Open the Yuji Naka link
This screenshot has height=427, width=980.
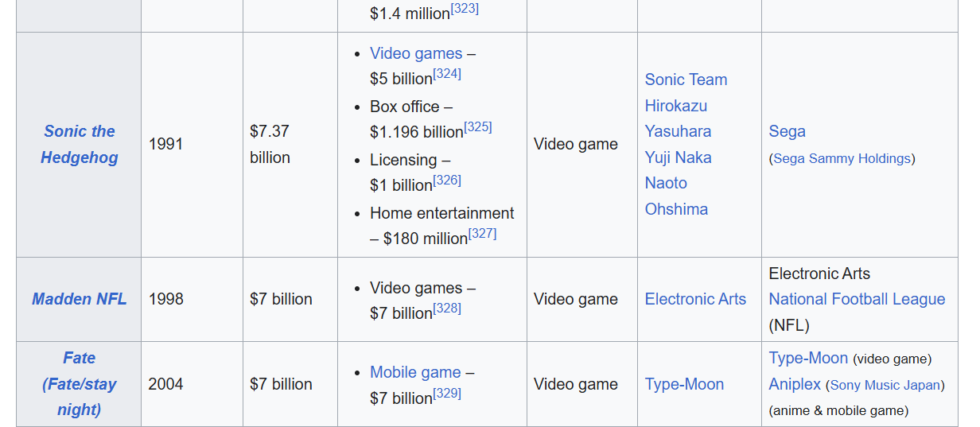coord(678,157)
